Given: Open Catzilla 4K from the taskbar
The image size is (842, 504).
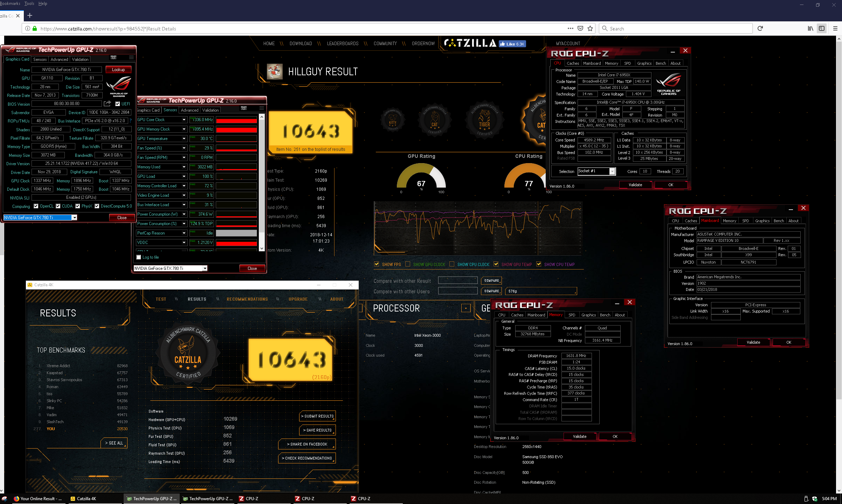Looking at the screenshot, I should 95,499.
